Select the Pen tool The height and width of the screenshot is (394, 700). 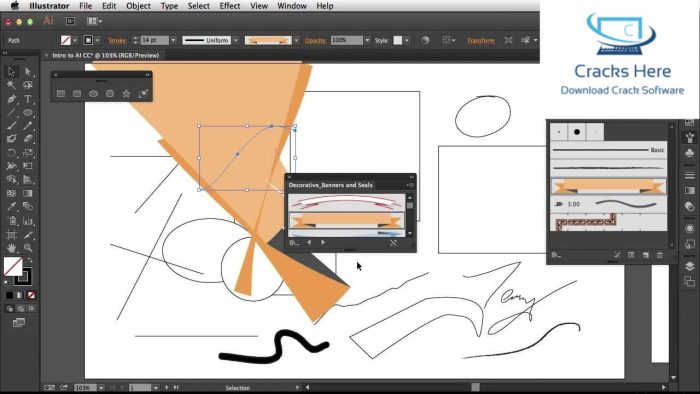(x=12, y=99)
